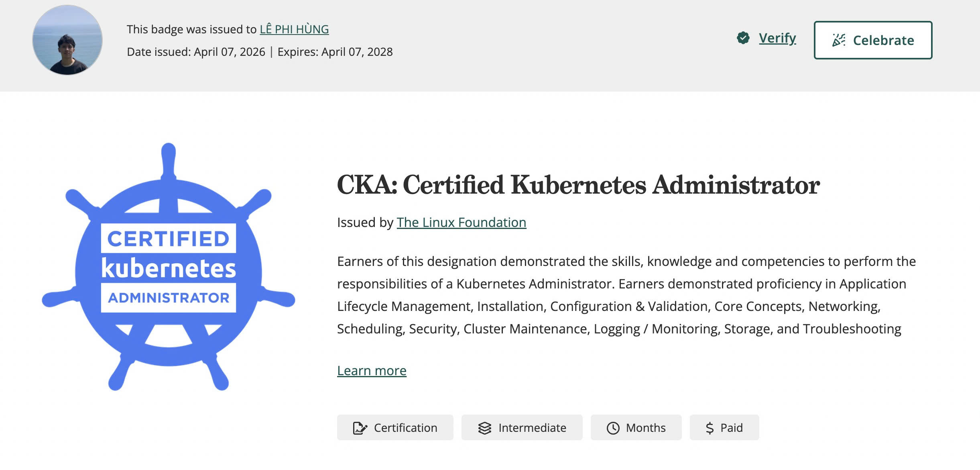Open The Linux Foundation issuer link
This screenshot has height=470, width=980.
pyautogui.click(x=462, y=223)
